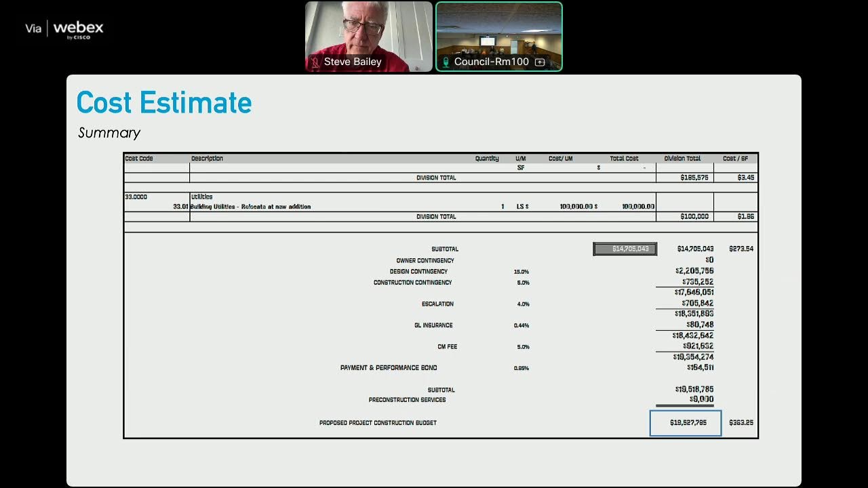Click the DESIGN CONTINGENCY label
The width and height of the screenshot is (868, 488).
pos(418,272)
